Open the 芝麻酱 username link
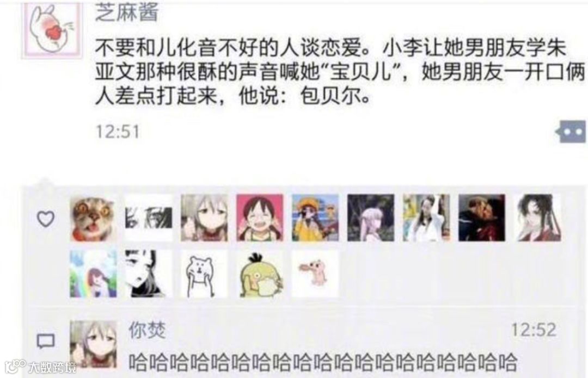Viewport: 588px width, 378px height. point(127,12)
